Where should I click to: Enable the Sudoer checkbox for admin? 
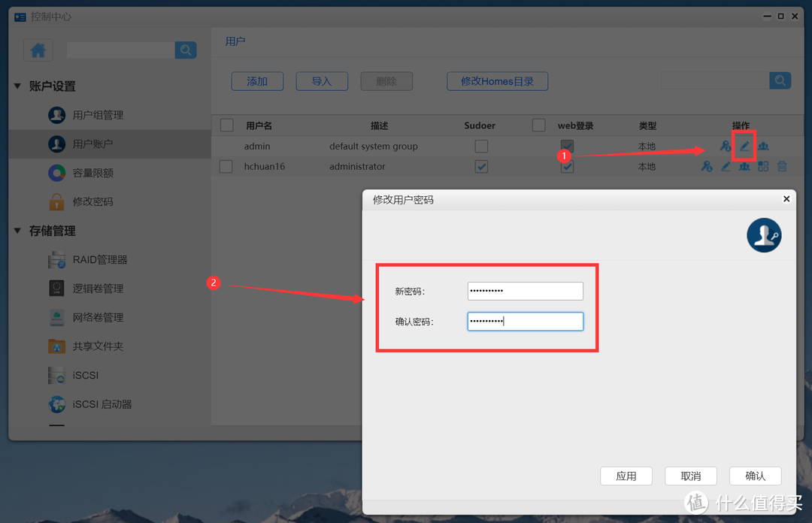[481, 146]
